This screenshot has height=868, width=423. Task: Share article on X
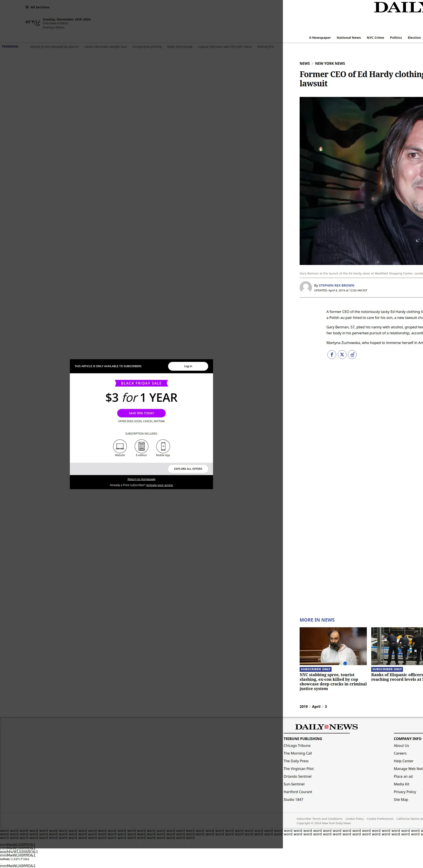342,354
